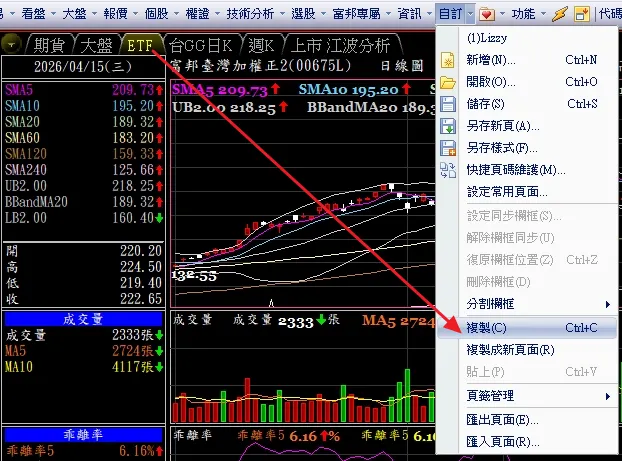Choose 另存樣式(F)... menu item
This screenshot has width=622, height=461.
(x=528, y=148)
